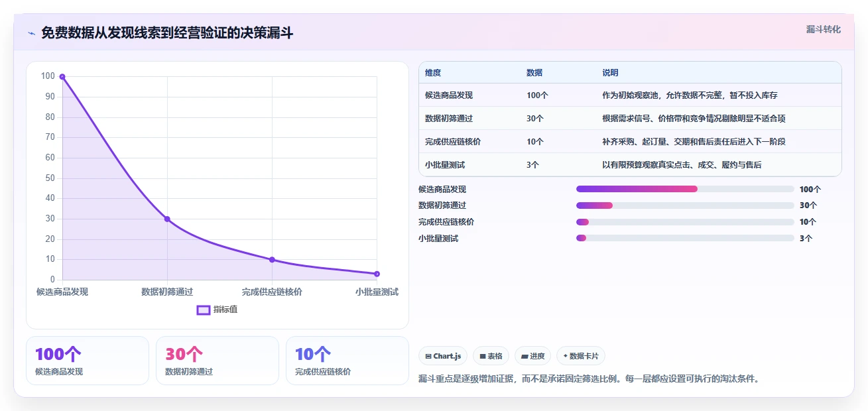Click the chart point for 数据初筛通过

(x=167, y=219)
